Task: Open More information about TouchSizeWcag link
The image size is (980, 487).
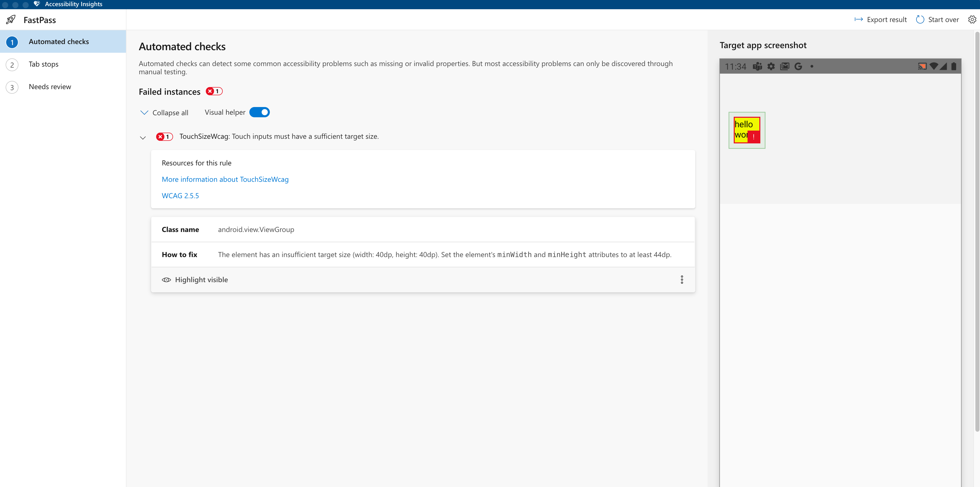Action: pos(225,179)
